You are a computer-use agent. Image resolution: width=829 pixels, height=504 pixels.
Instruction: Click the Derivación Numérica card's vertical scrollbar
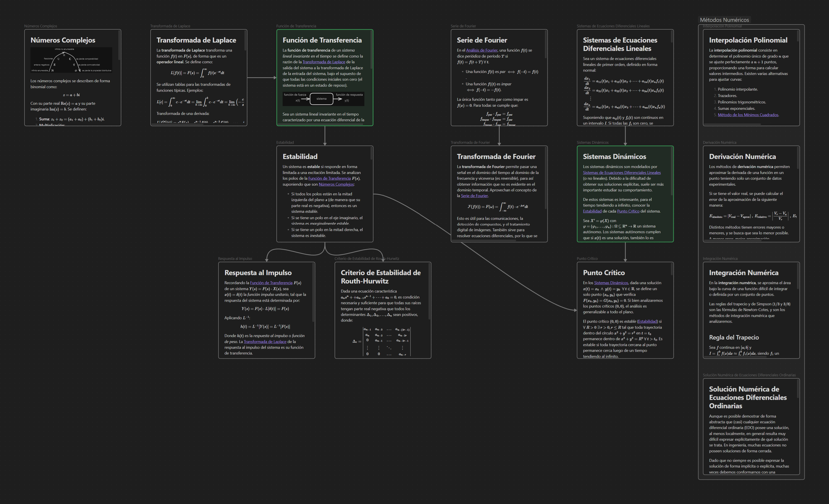pos(798,158)
